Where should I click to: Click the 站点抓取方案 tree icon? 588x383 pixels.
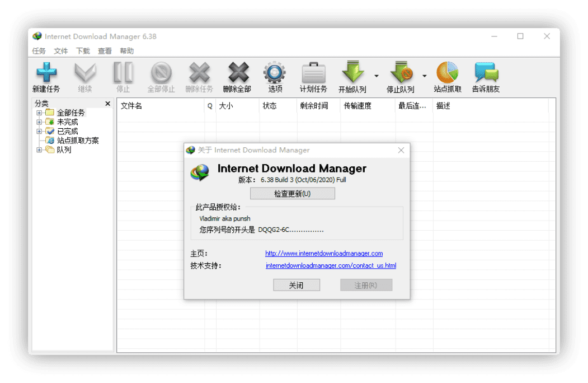click(x=50, y=140)
